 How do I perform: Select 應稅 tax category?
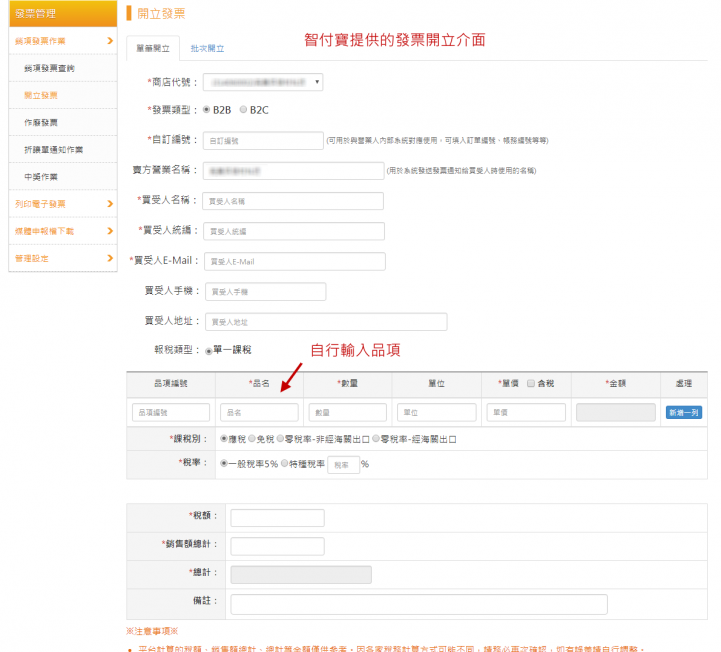224,439
